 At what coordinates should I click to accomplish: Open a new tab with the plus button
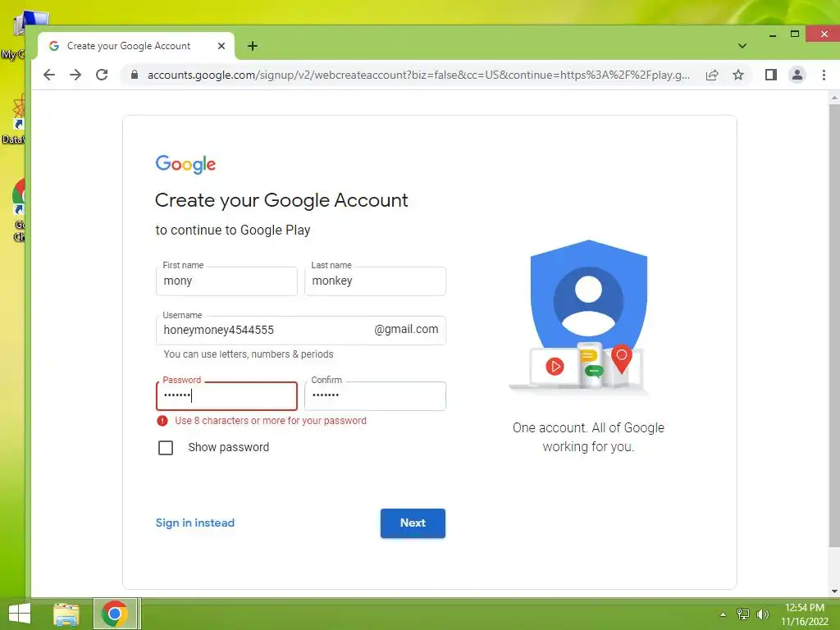click(x=253, y=46)
